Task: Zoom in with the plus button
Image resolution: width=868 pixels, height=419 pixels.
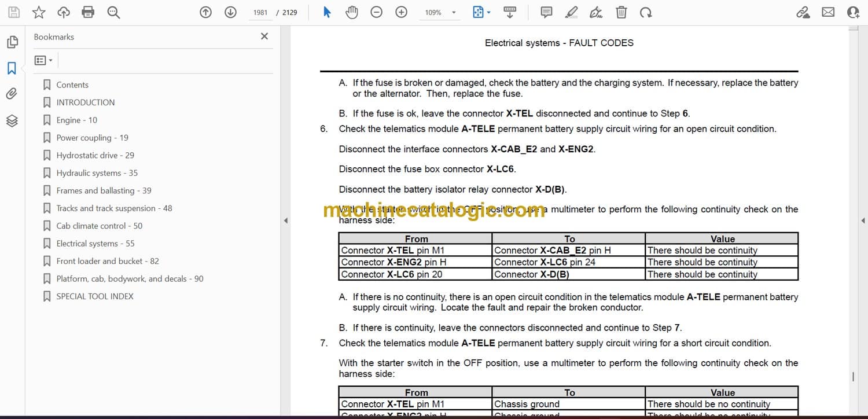Action: (402, 12)
